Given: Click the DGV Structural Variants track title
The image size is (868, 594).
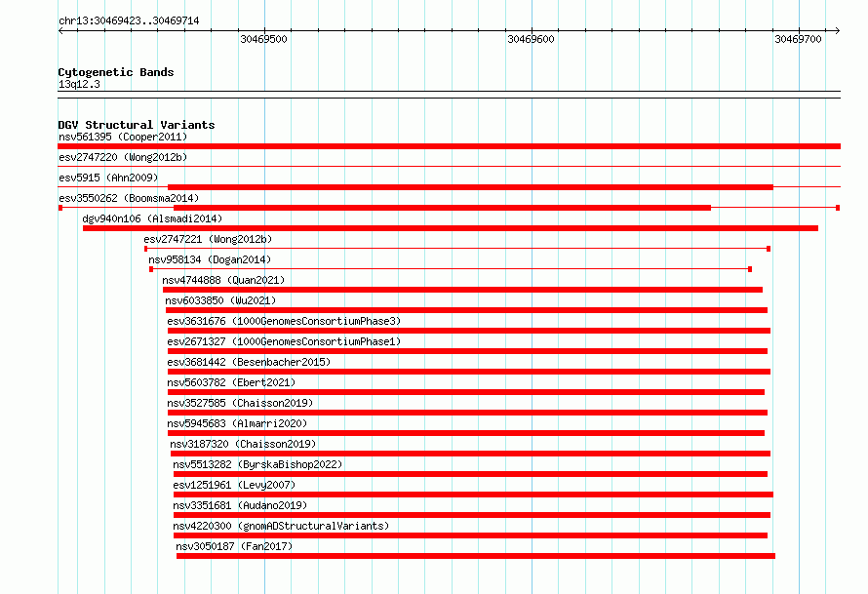Looking at the screenshot, I should coord(137,125).
